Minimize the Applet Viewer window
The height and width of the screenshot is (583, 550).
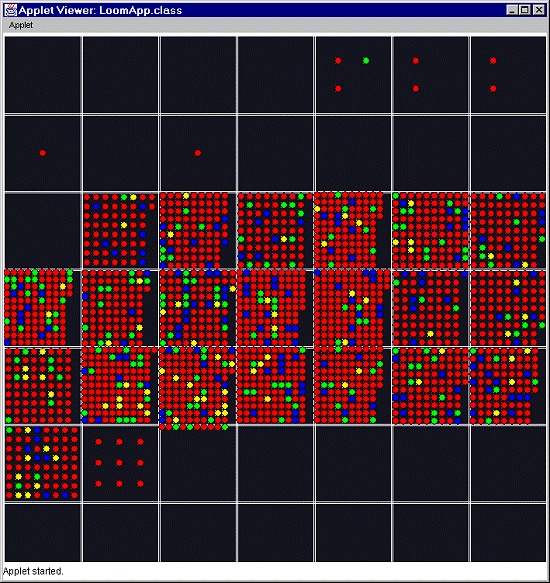click(x=512, y=10)
